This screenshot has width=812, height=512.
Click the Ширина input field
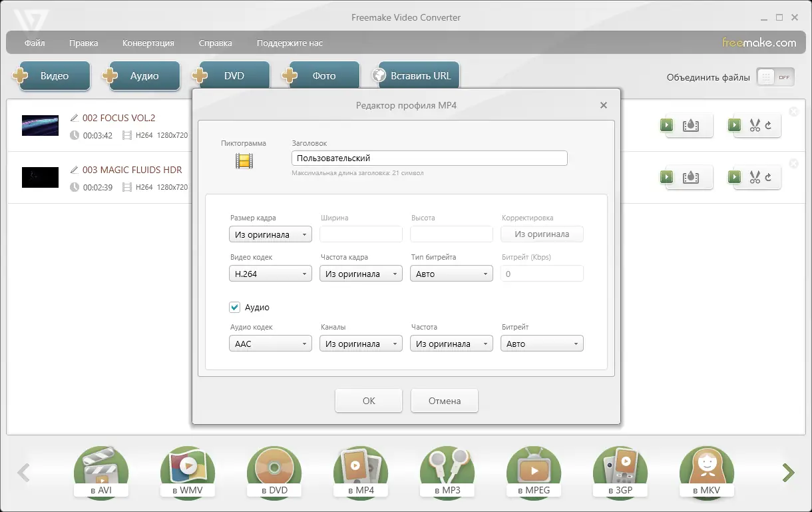click(361, 234)
